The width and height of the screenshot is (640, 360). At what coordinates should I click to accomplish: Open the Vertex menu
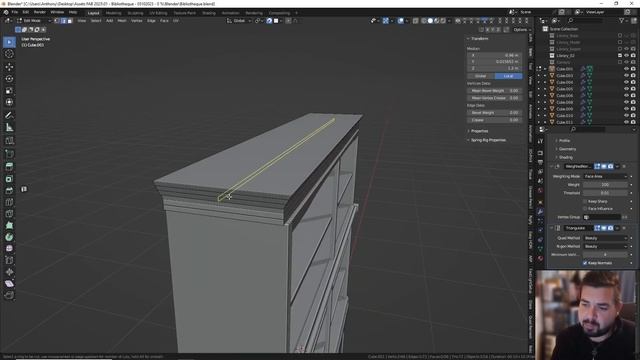click(x=136, y=20)
